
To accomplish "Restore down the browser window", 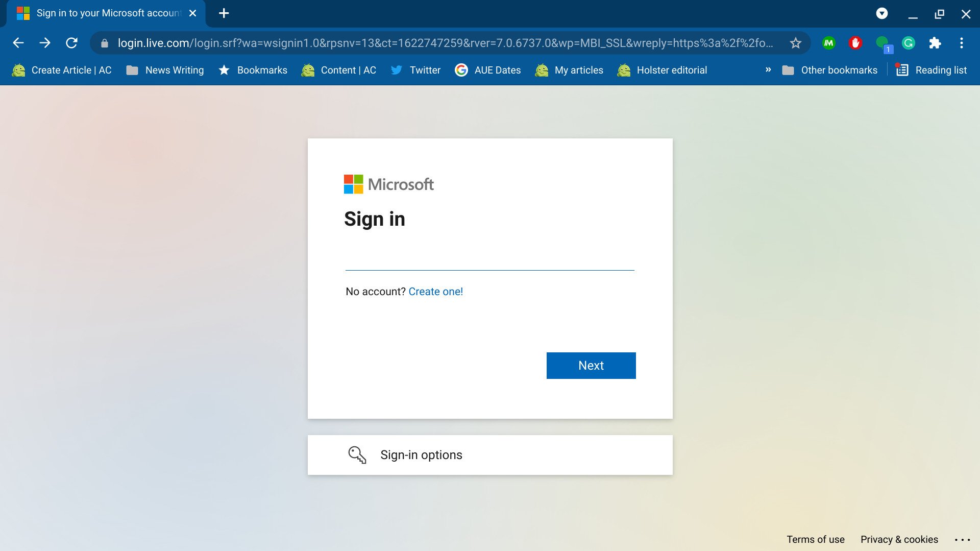I will pyautogui.click(x=940, y=14).
